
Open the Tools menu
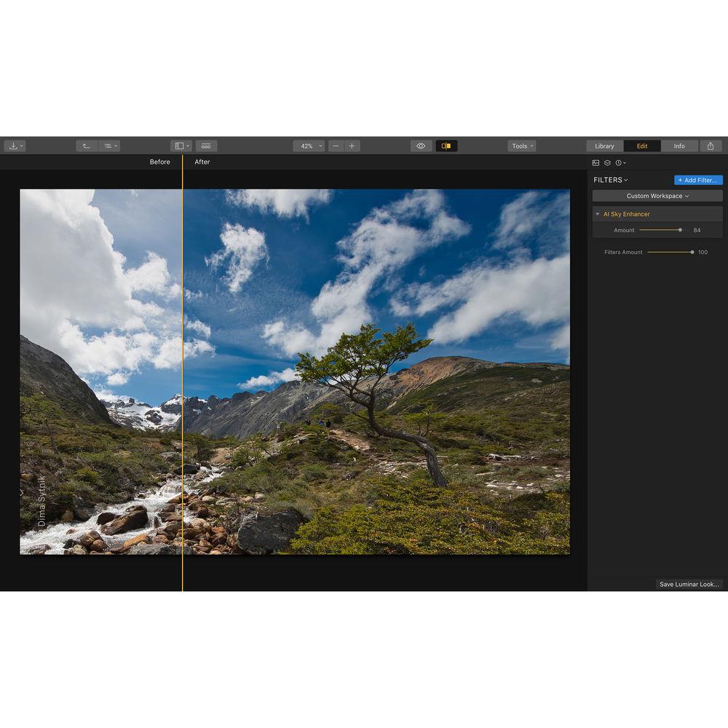(x=521, y=146)
